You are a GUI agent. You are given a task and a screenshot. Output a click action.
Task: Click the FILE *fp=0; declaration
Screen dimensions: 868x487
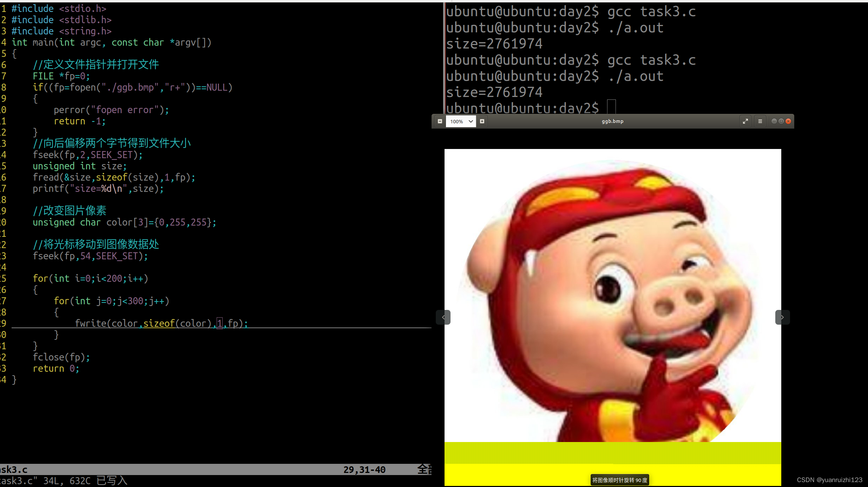[61, 76]
